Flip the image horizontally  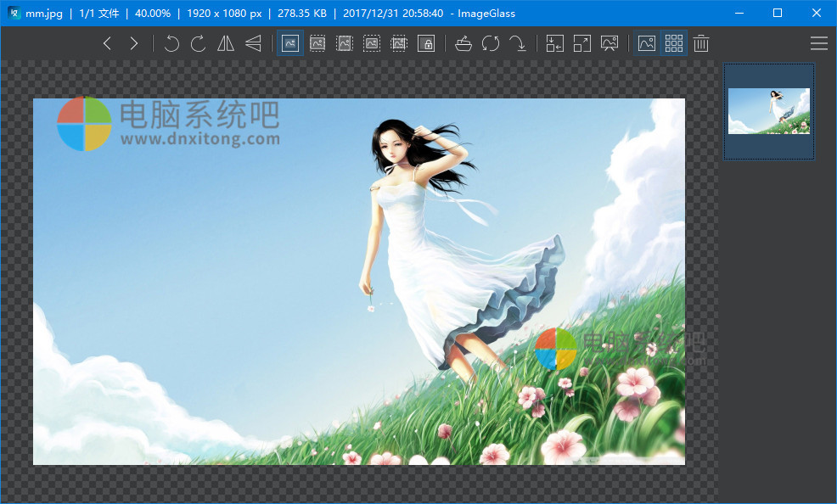point(226,42)
